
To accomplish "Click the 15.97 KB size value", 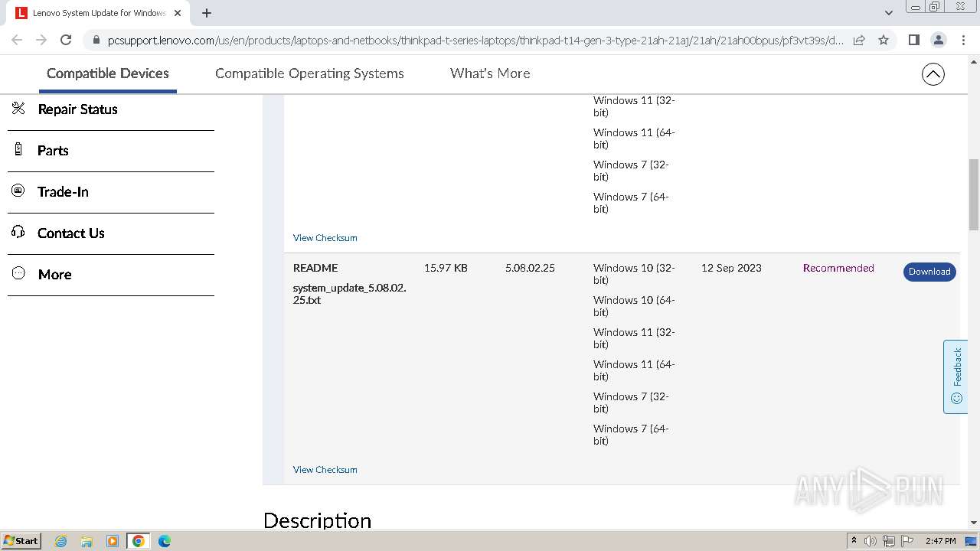I will [x=446, y=268].
